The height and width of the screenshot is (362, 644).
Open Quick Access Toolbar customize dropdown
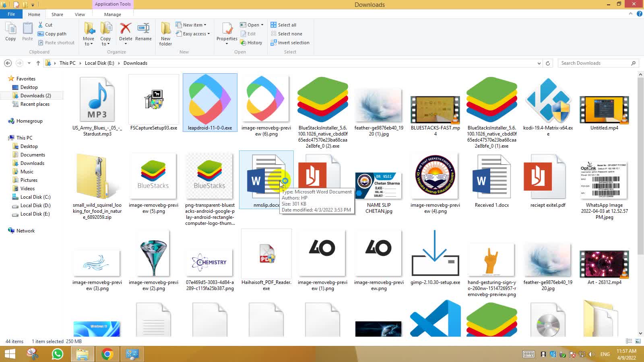point(33,5)
